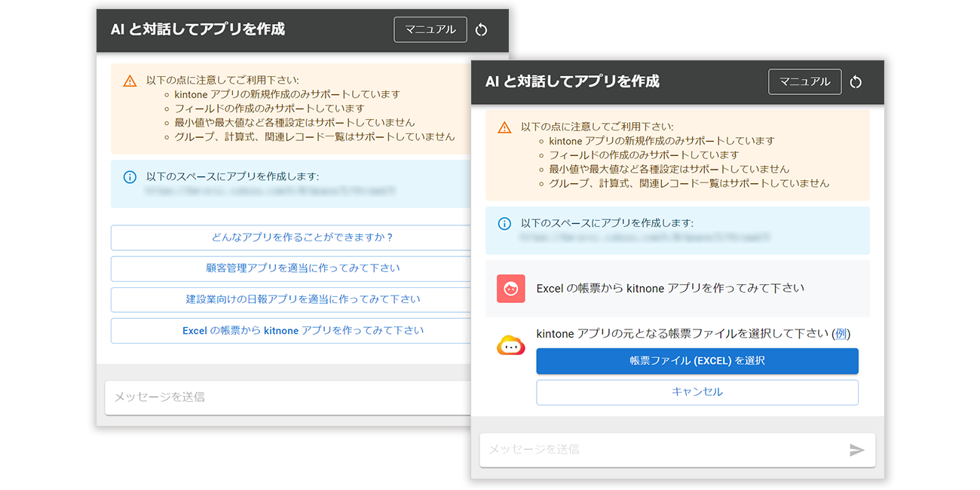
Task: Click the AI と対話してアプリを作成 title in back window
Action: coord(198,29)
